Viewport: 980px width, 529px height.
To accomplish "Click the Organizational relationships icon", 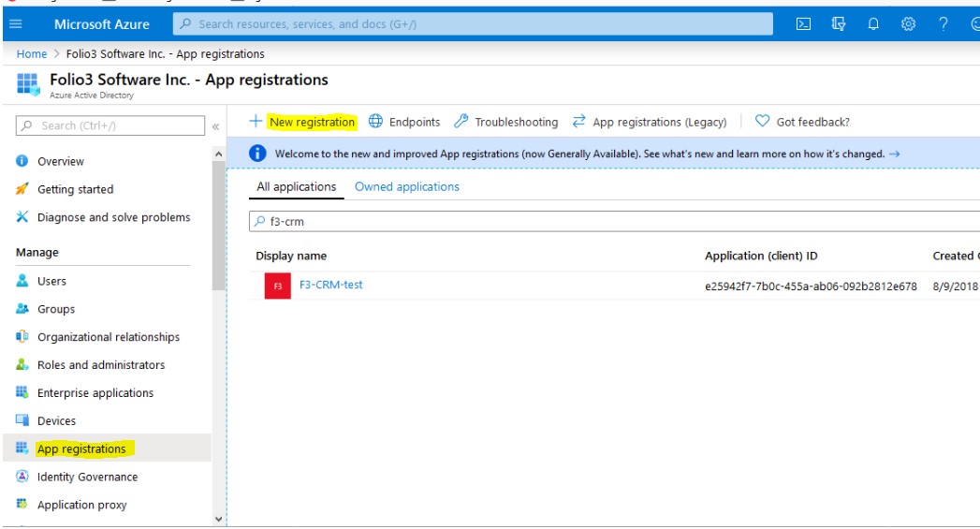I will (x=22, y=336).
